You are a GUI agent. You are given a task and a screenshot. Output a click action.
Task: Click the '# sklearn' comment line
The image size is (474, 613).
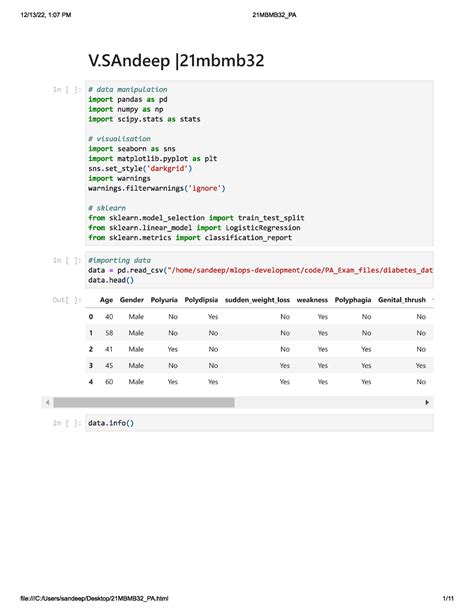tap(107, 208)
